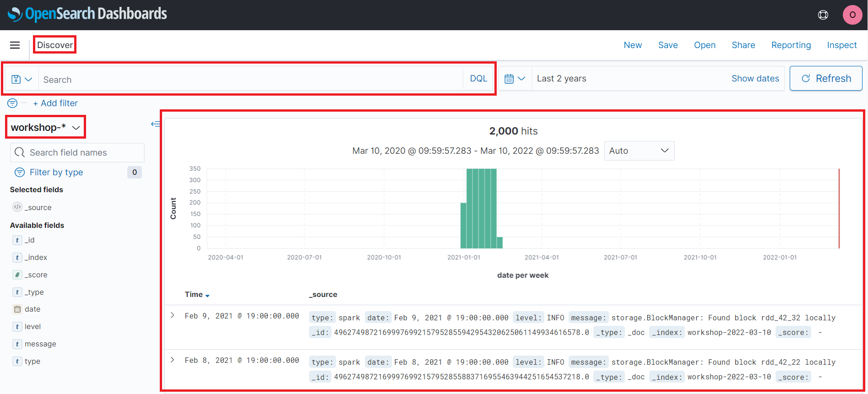Open the Auto interval dropdown
This screenshot has height=394, width=868.
click(639, 151)
